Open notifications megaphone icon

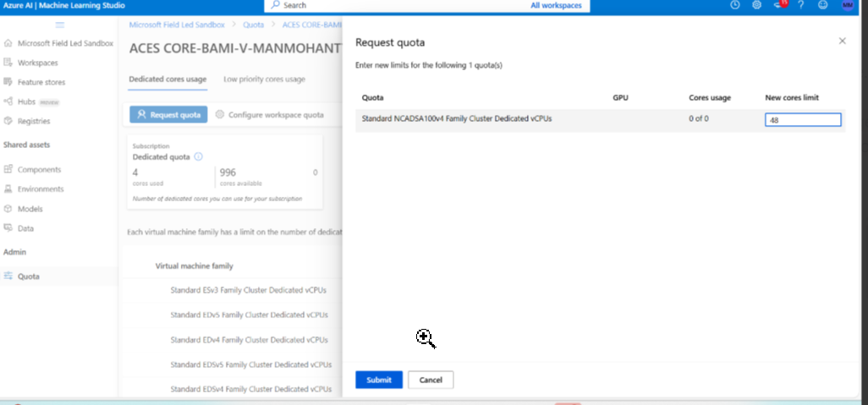click(780, 4)
